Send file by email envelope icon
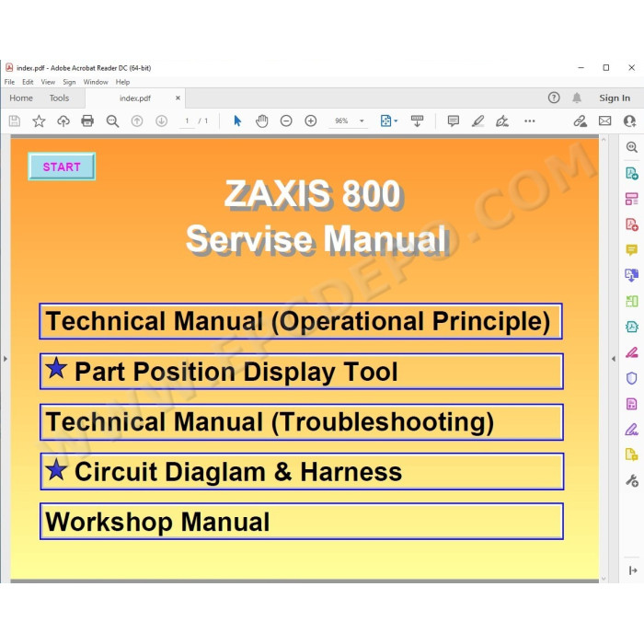 pos(604,121)
